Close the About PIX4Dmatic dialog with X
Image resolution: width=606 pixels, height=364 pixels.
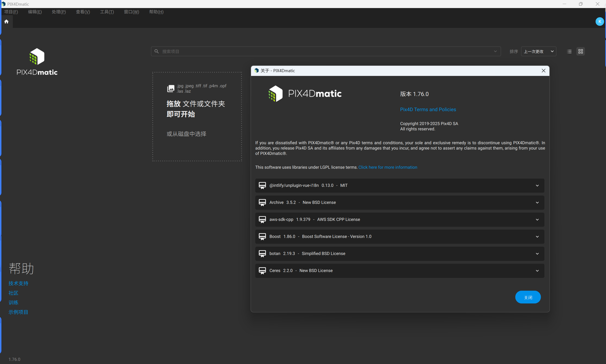point(543,71)
